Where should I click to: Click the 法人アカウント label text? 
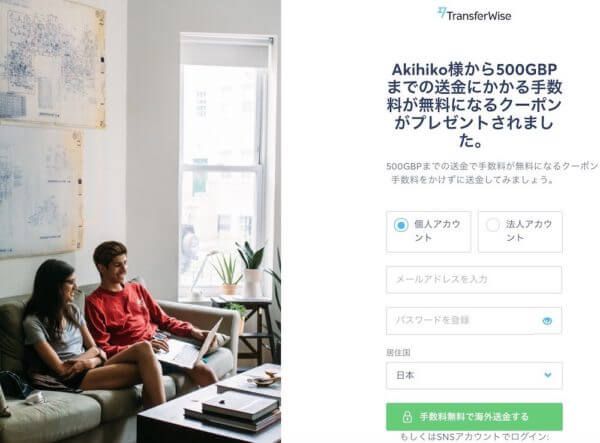[x=528, y=231]
